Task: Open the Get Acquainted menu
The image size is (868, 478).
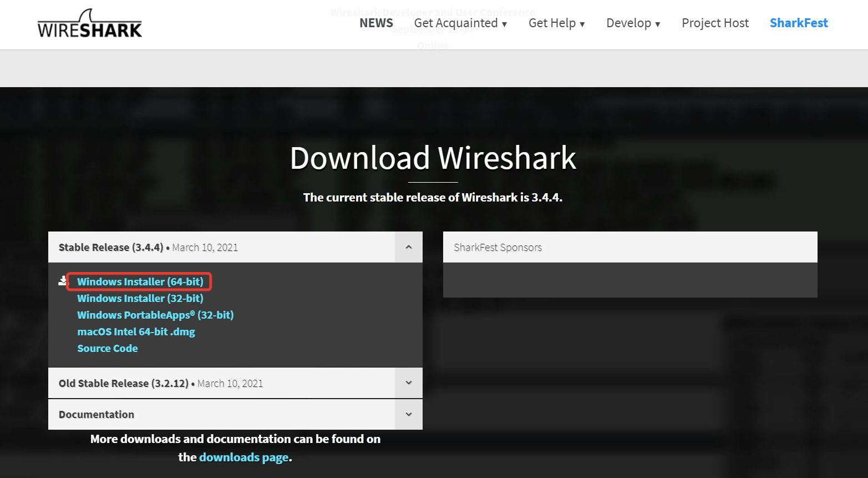Action: pos(460,23)
